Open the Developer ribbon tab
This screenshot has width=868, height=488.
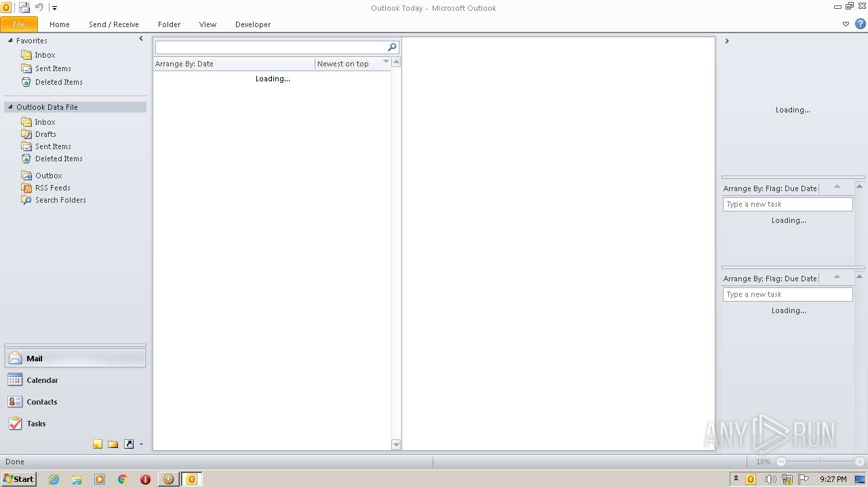pyautogui.click(x=253, y=24)
